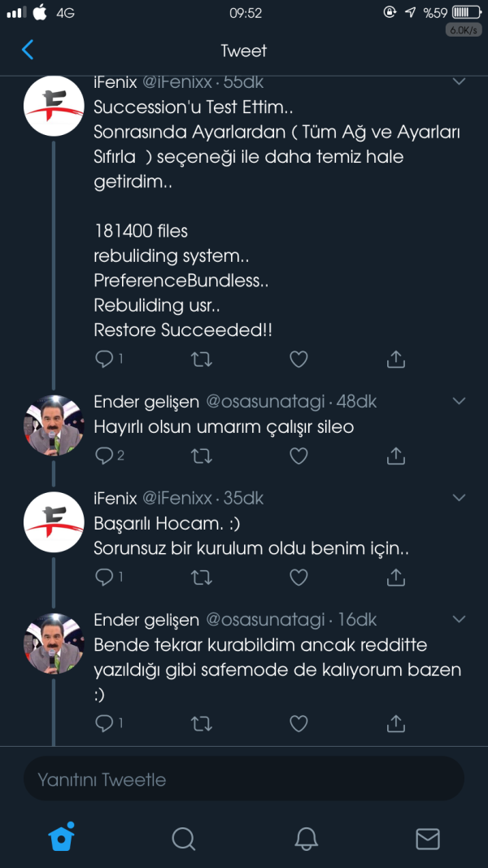Open options chevron on Succession tweet
The image size is (488, 868).
click(x=459, y=81)
